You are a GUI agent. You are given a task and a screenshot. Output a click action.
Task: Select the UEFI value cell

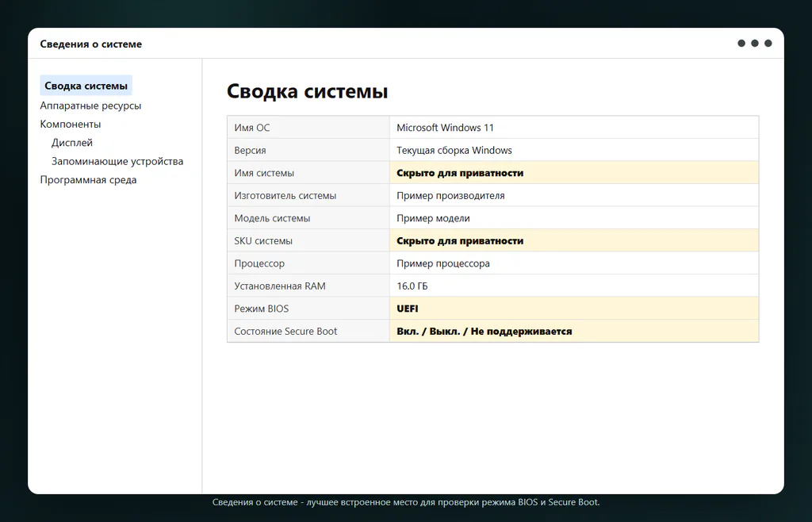(574, 309)
